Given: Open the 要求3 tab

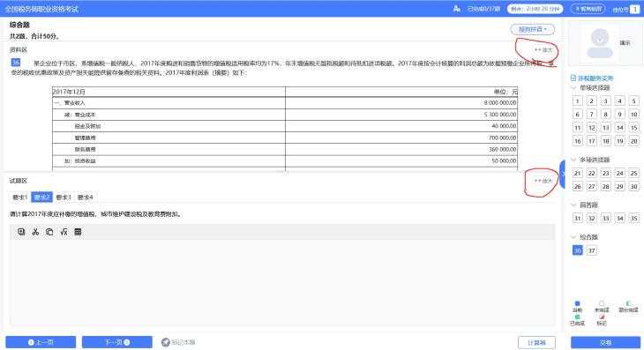Looking at the screenshot, I should click(64, 197).
